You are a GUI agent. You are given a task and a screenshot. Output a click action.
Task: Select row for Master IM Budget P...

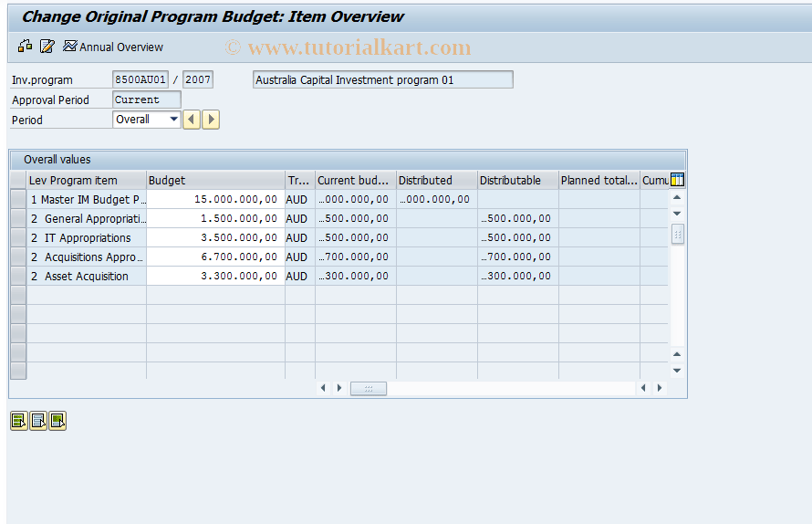point(18,200)
